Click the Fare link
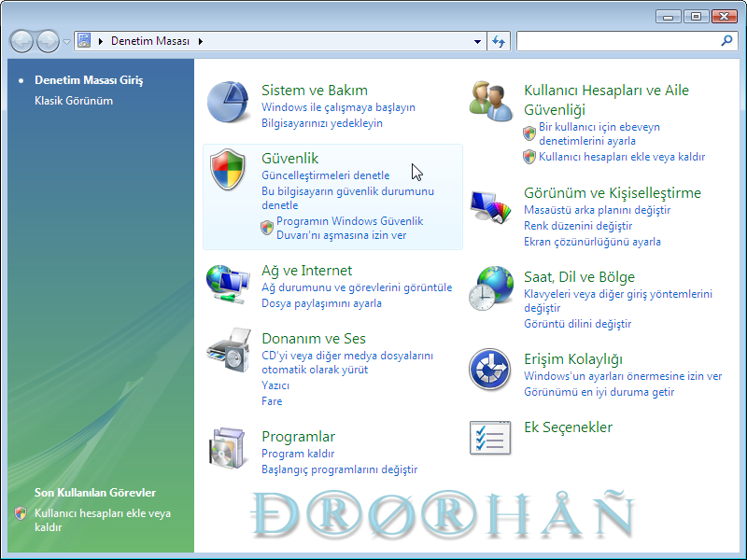Screen dimensions: 747x560 point(272,401)
